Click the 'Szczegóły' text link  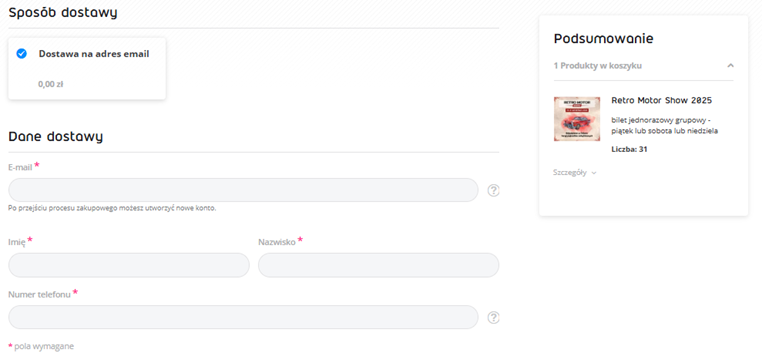[x=570, y=173]
